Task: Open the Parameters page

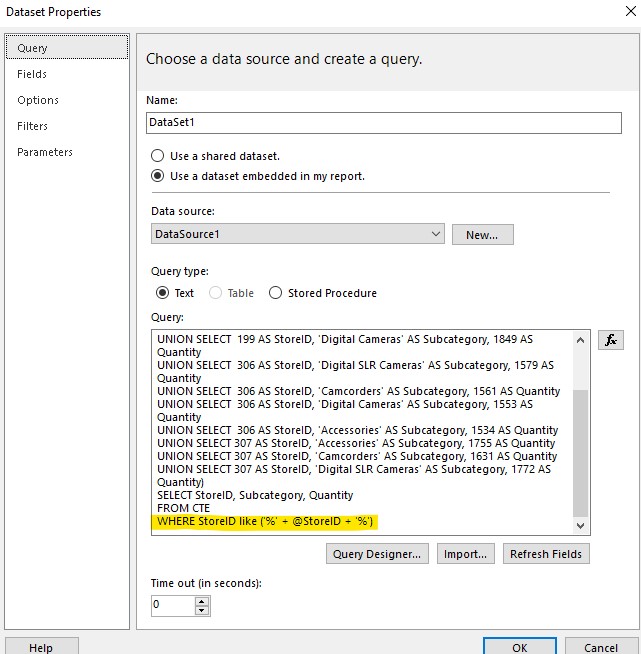Action: pyautogui.click(x=45, y=152)
